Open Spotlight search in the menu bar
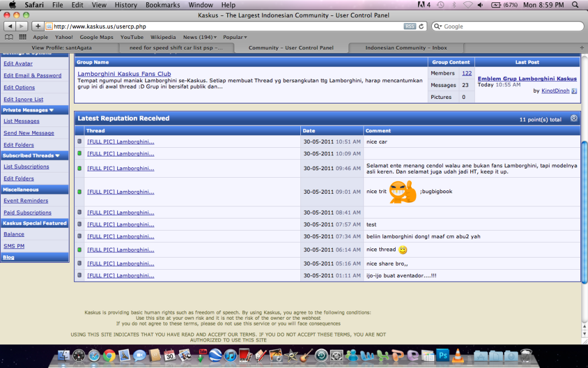 [575, 5]
